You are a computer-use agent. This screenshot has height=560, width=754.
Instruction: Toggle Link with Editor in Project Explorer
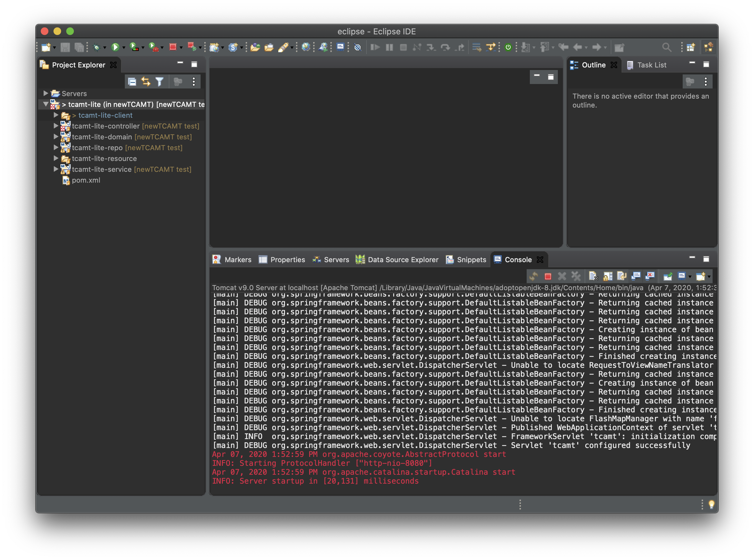click(x=146, y=82)
